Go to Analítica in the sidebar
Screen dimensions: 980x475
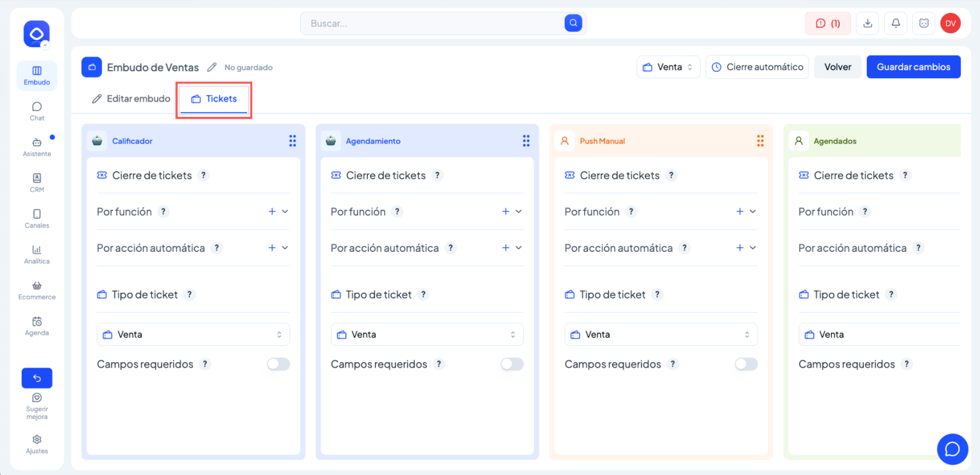37,254
